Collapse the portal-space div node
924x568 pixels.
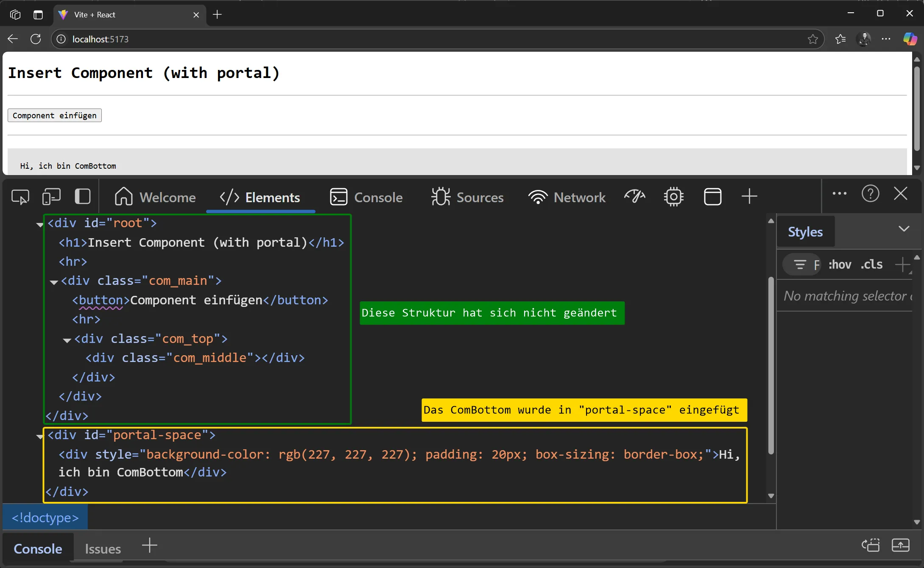[x=40, y=437]
